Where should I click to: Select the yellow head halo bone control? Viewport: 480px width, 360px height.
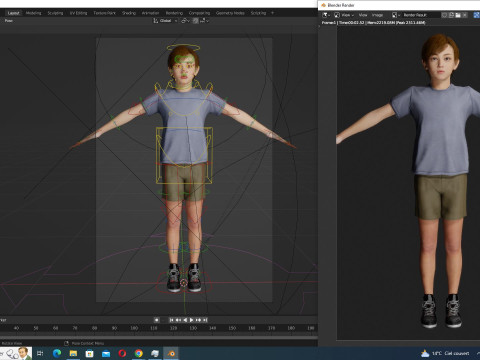[x=183, y=47]
